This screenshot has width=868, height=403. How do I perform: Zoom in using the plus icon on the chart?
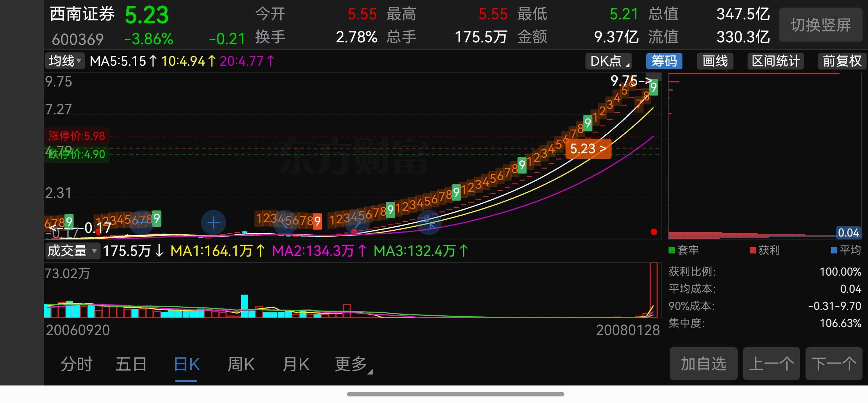click(214, 222)
